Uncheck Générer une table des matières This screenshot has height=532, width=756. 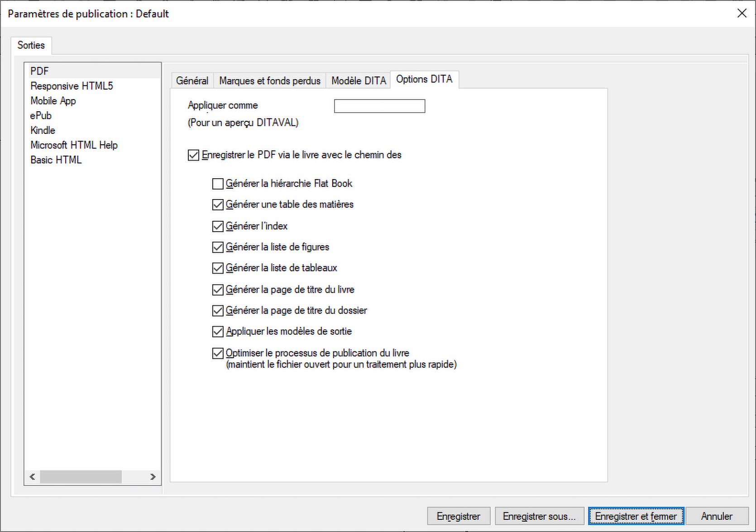[218, 205]
